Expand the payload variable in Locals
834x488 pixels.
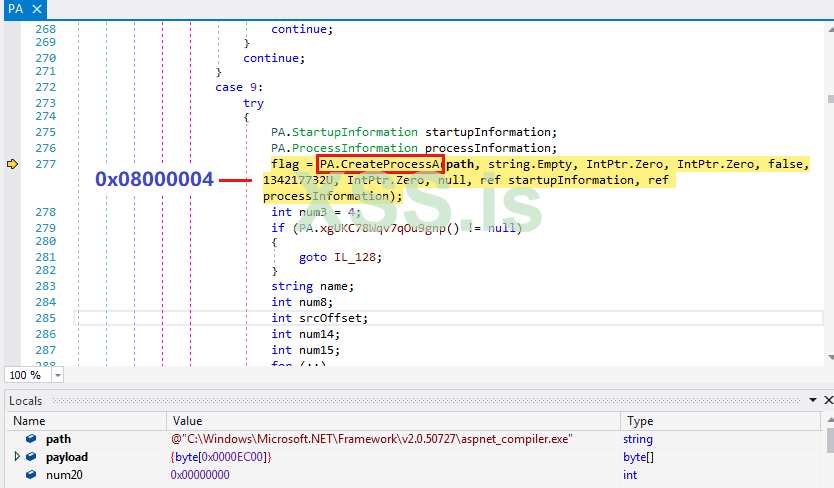(16, 457)
